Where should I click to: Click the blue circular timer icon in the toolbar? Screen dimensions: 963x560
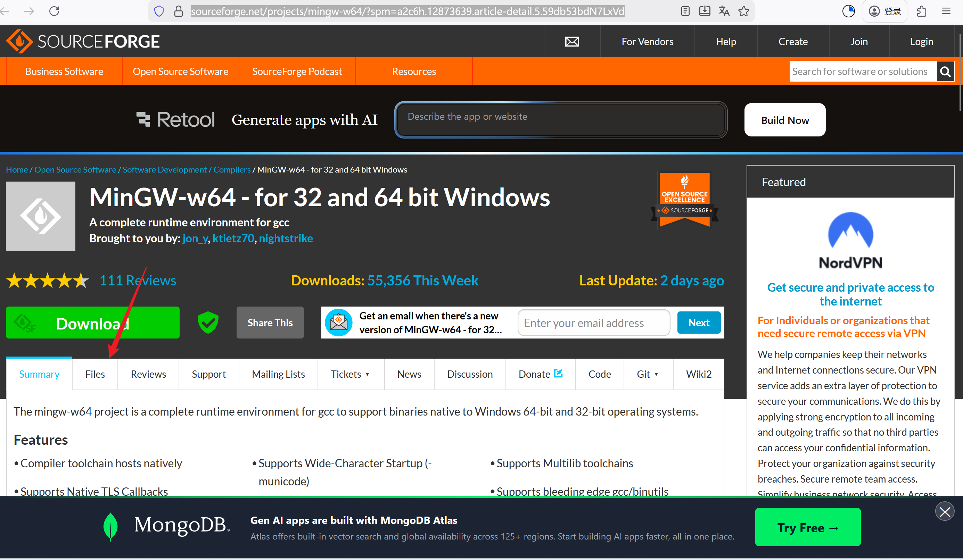tap(848, 11)
